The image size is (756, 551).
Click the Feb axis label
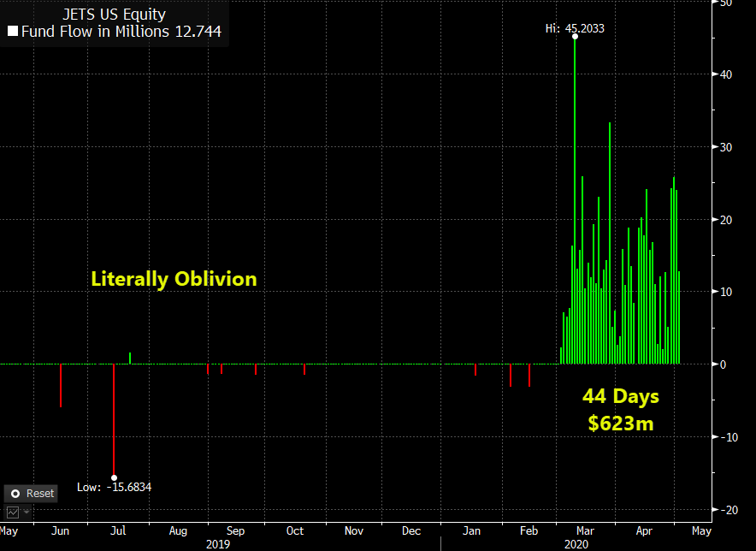(x=529, y=530)
